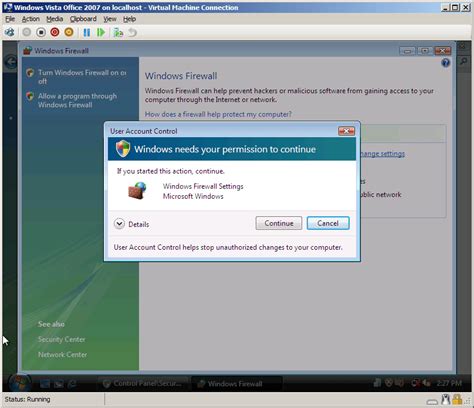This screenshot has width=474, height=408.
Task: Open the Help menu
Action: pyautogui.click(x=129, y=19)
